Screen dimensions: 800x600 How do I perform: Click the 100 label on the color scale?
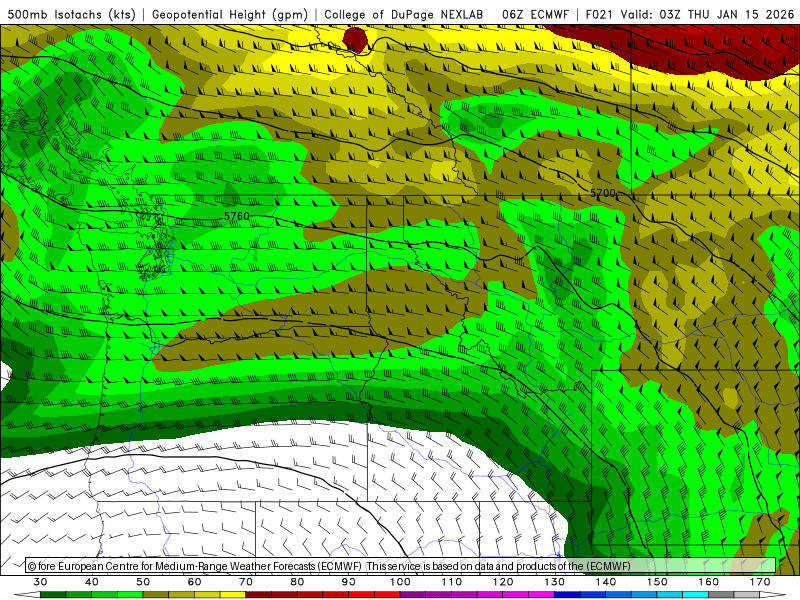pos(400,582)
